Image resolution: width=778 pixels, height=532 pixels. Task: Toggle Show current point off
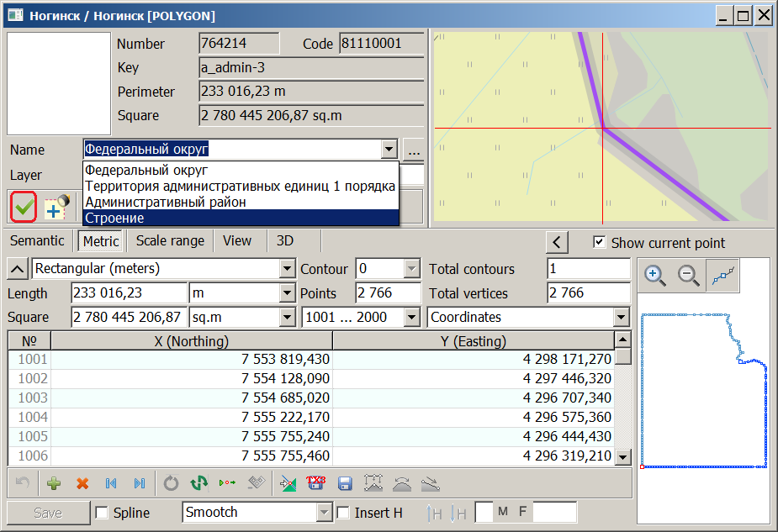coord(600,241)
